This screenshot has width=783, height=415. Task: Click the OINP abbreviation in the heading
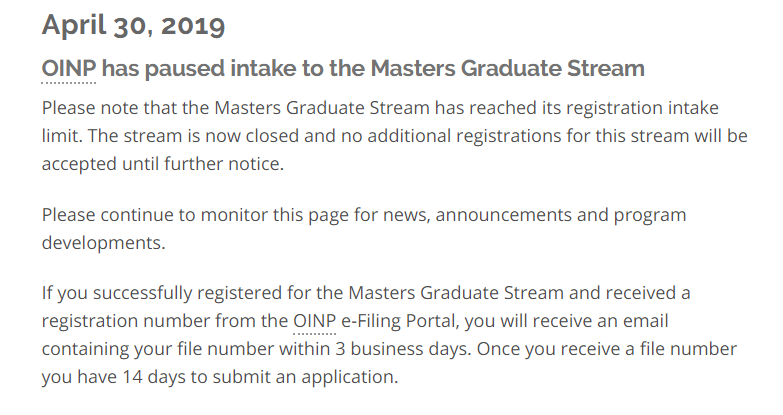point(69,68)
